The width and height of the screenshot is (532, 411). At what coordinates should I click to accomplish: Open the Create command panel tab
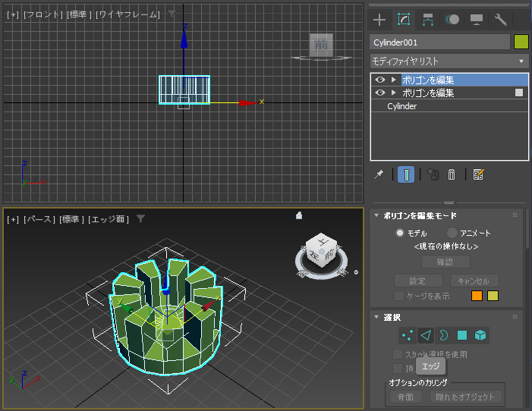[x=379, y=20]
